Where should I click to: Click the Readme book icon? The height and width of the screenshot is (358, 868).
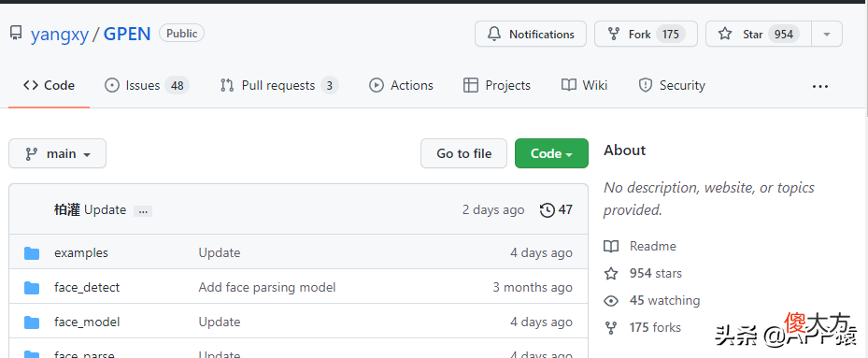pos(611,247)
